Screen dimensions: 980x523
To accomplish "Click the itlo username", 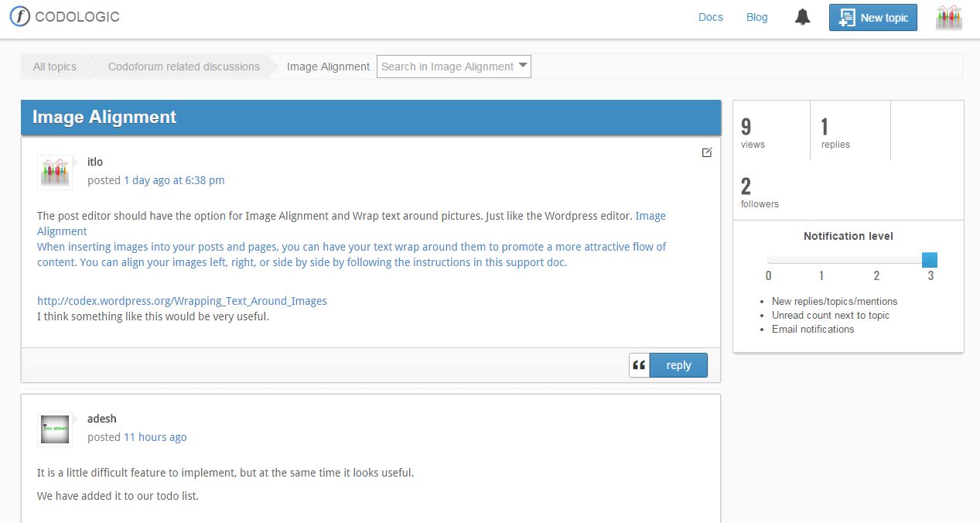I will tap(95, 162).
